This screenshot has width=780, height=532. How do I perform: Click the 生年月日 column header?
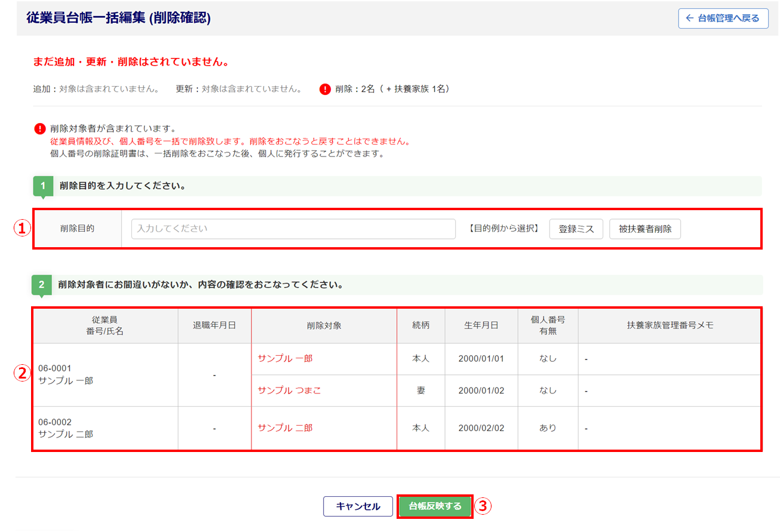(x=481, y=325)
